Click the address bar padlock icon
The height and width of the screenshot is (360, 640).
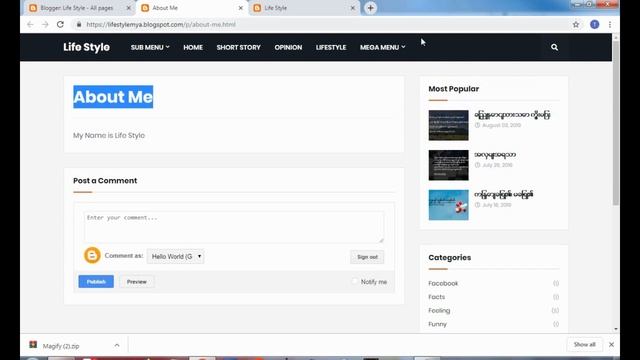79,24
